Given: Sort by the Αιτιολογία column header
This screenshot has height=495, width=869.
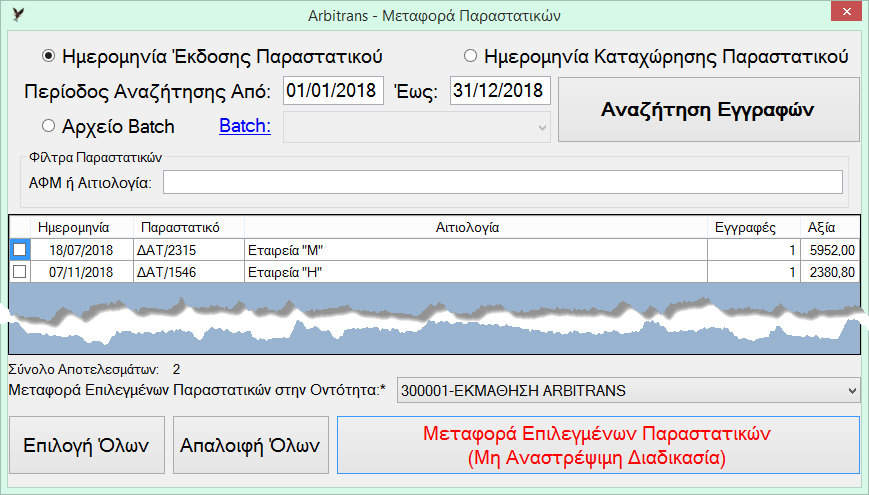Looking at the screenshot, I should [x=476, y=227].
